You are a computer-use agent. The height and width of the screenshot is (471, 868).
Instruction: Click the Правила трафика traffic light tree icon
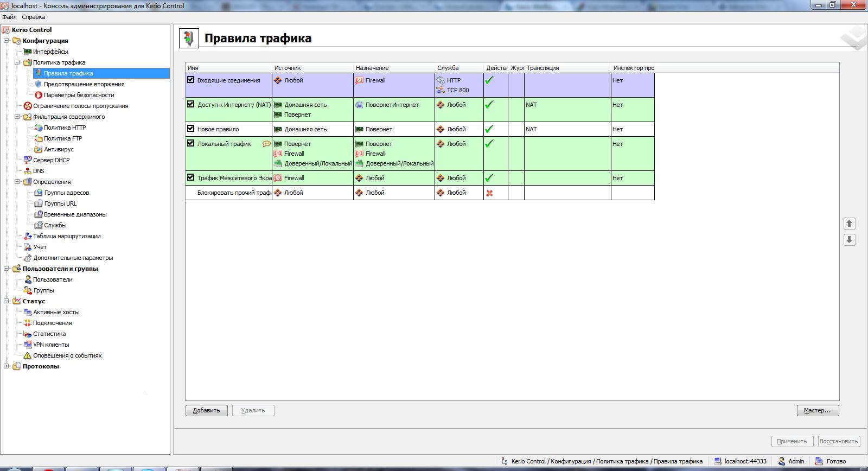pyautogui.click(x=39, y=73)
